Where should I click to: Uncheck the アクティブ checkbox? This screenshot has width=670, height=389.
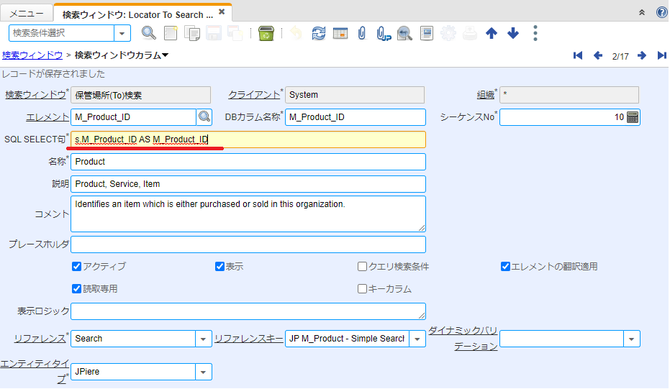click(x=76, y=267)
